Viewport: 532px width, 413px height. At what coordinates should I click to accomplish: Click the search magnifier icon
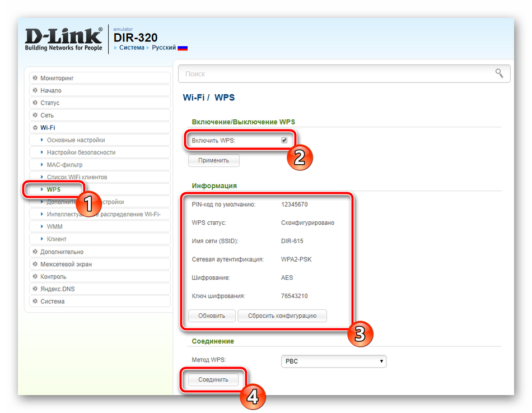tap(499, 73)
